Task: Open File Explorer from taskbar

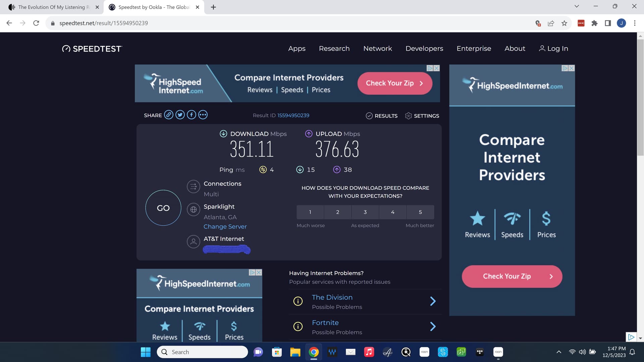Action: pos(295,352)
